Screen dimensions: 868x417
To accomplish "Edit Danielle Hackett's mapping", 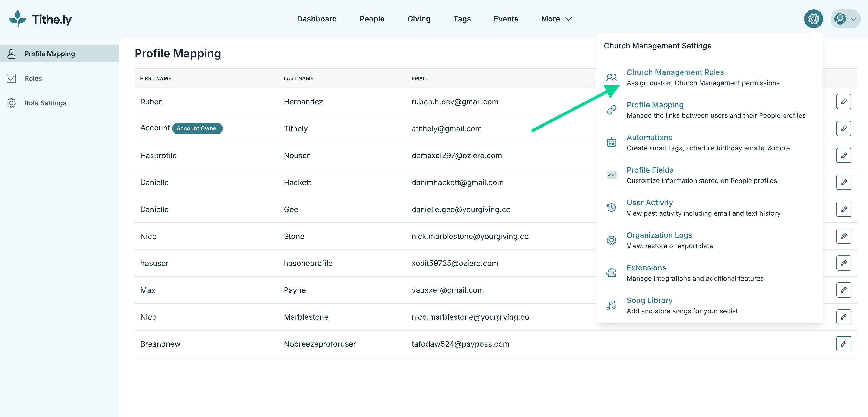I will 843,182.
